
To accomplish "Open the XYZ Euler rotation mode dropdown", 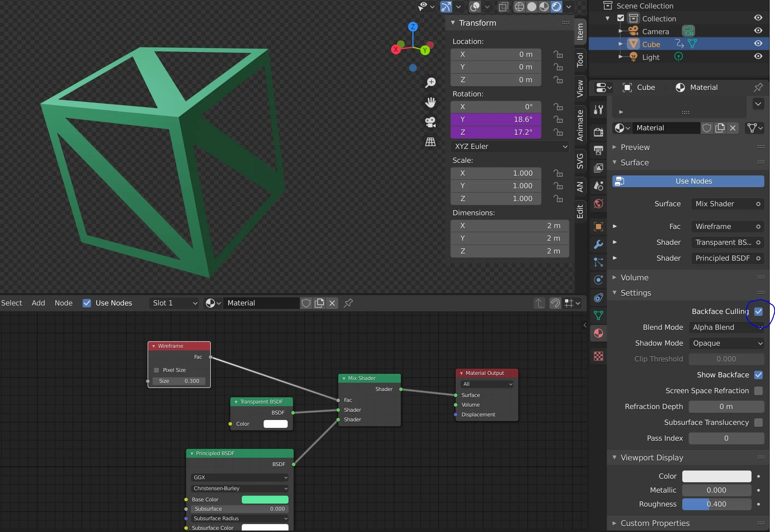I will [509, 147].
